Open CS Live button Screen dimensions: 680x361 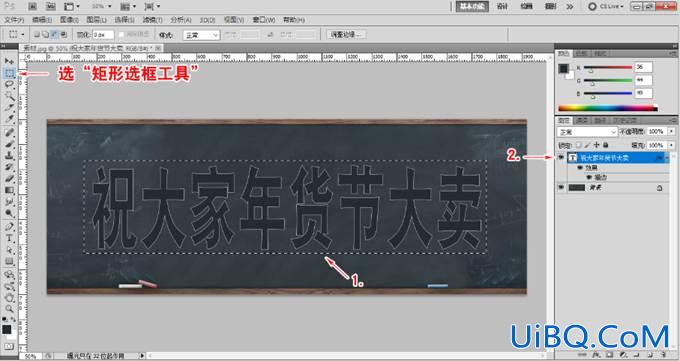point(606,7)
